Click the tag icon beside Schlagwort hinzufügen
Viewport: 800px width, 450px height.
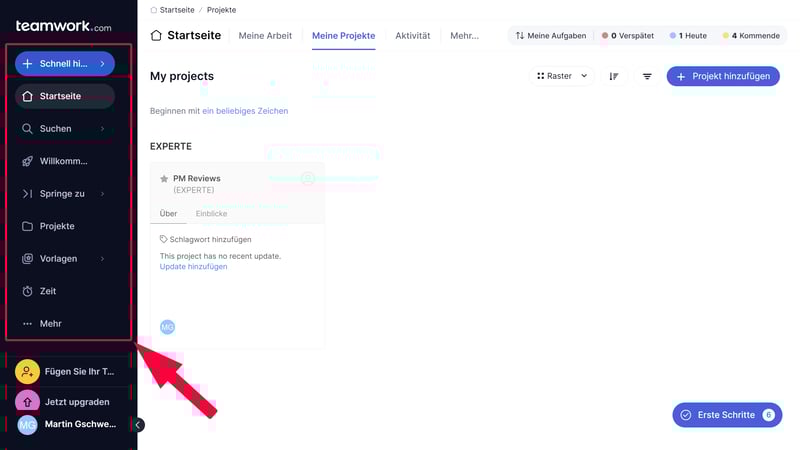[163, 239]
